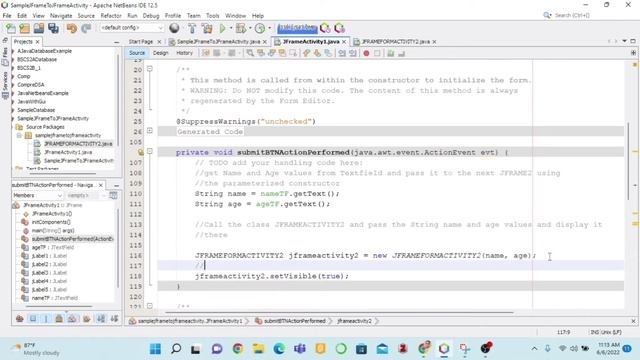
Task: Open Microsoft Edge from the taskbar
Action: point(279,349)
